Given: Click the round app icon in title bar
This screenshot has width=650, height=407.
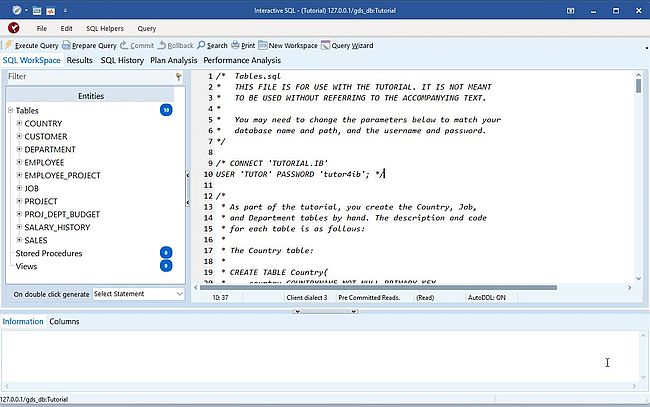Looking at the screenshot, I should (x=17, y=10).
